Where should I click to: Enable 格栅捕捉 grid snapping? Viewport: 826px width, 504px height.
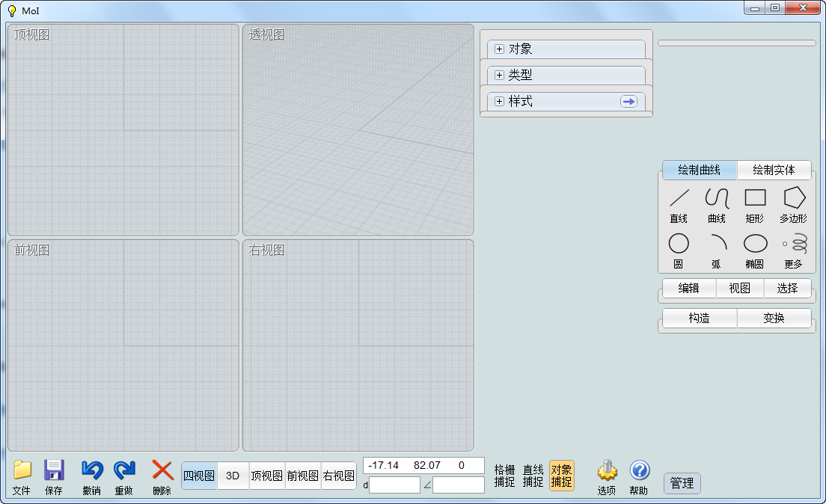[504, 476]
